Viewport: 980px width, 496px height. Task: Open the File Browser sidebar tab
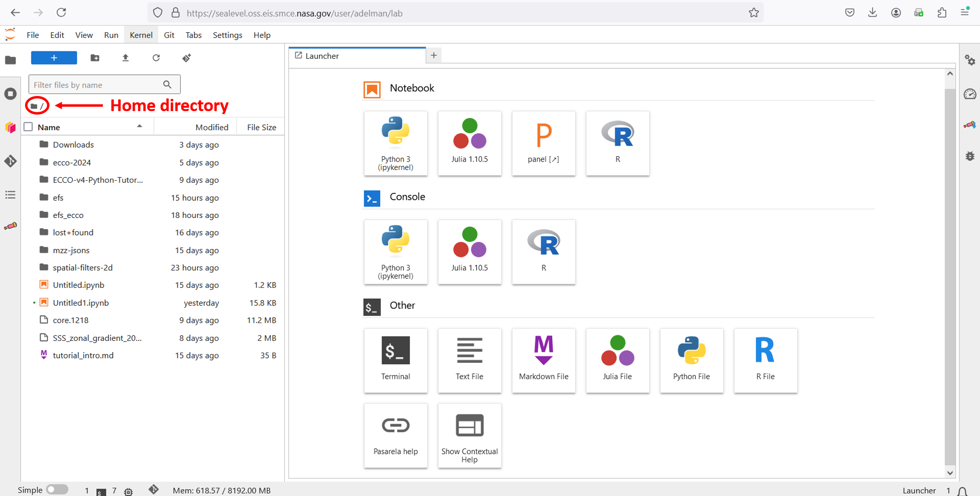(x=10, y=60)
